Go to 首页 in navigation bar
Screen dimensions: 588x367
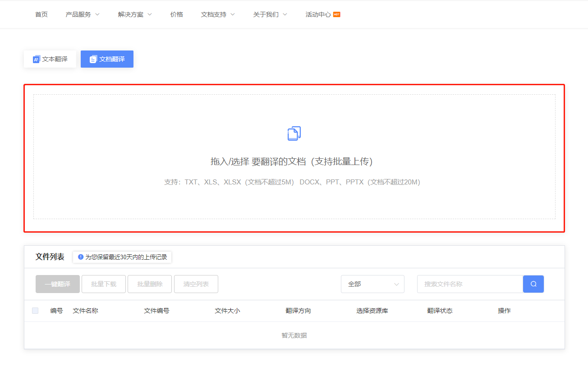click(x=41, y=14)
